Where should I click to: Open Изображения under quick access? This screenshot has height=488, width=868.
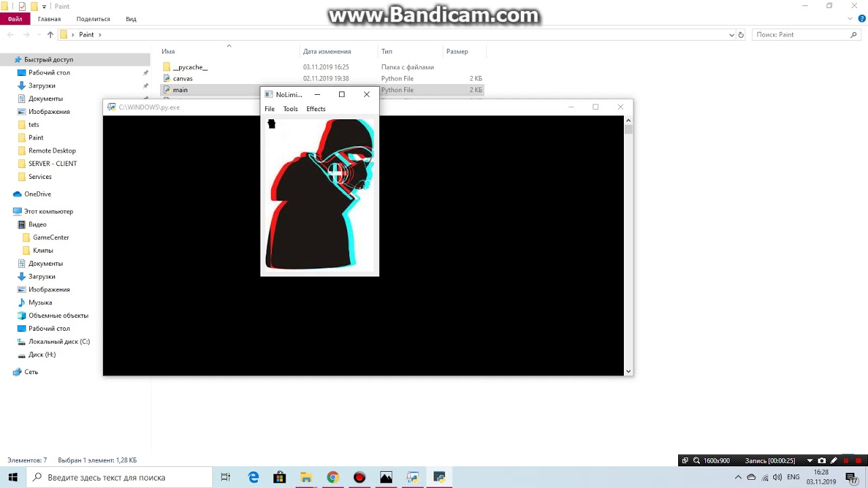coord(49,112)
